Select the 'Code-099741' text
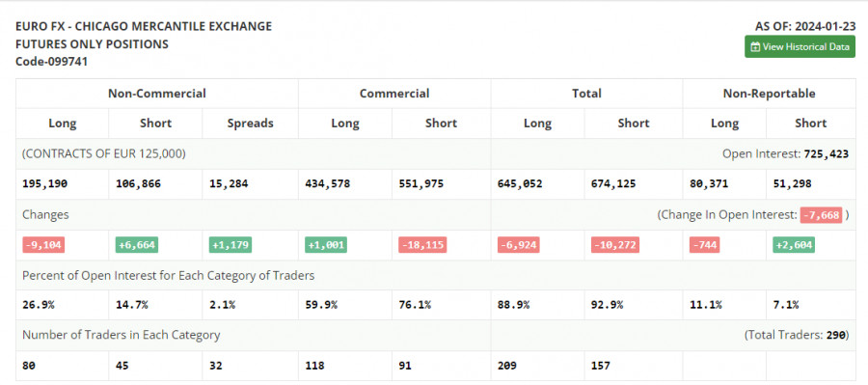Screen dimensions: 868x385 pyautogui.click(x=51, y=62)
